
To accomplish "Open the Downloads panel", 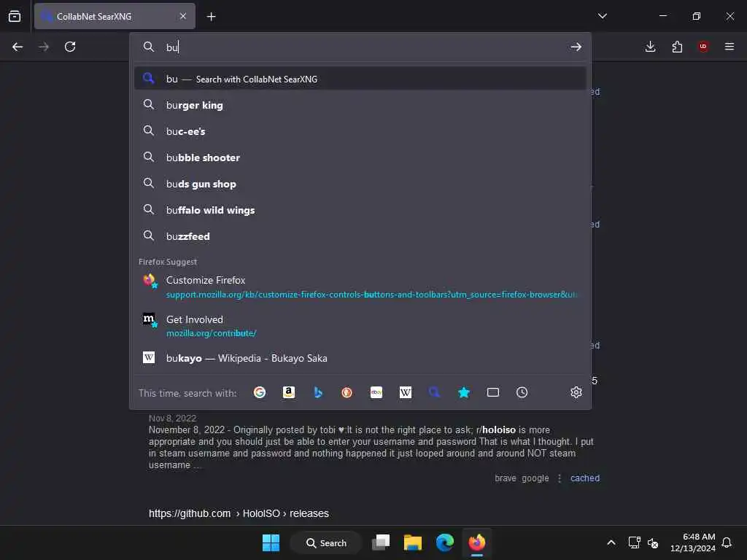I will click(x=650, y=47).
